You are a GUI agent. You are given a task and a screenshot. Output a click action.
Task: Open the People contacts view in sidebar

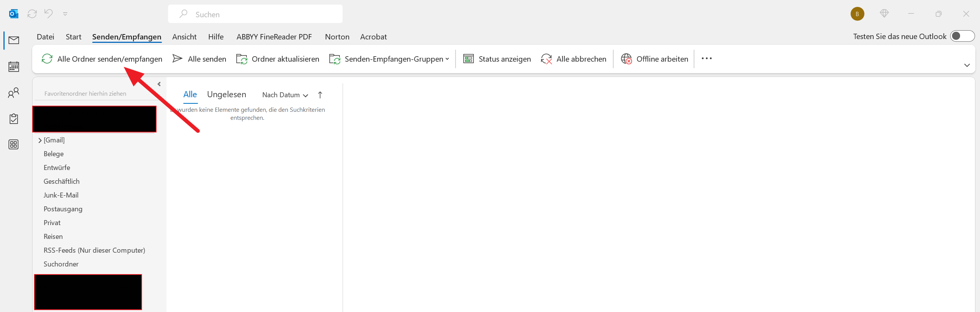(x=14, y=93)
